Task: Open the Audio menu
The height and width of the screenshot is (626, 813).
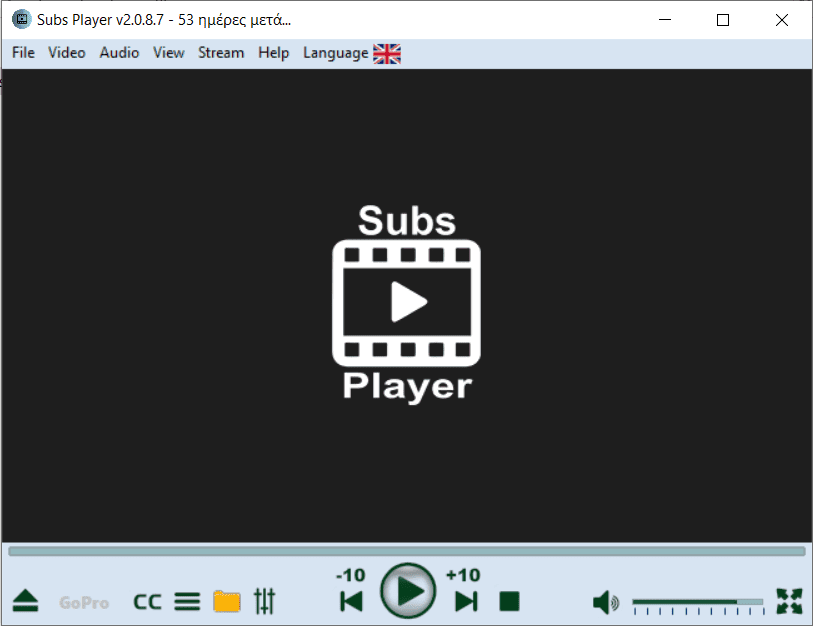Action: coord(119,53)
